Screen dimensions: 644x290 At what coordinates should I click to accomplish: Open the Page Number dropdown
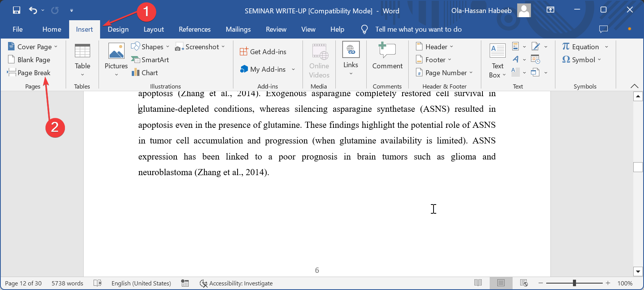pos(444,72)
